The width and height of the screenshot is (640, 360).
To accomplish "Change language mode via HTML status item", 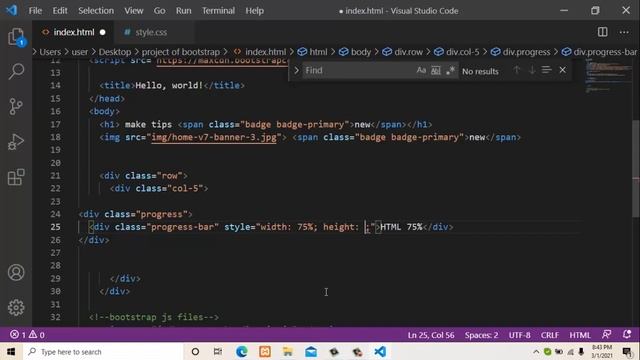I will tap(580, 335).
